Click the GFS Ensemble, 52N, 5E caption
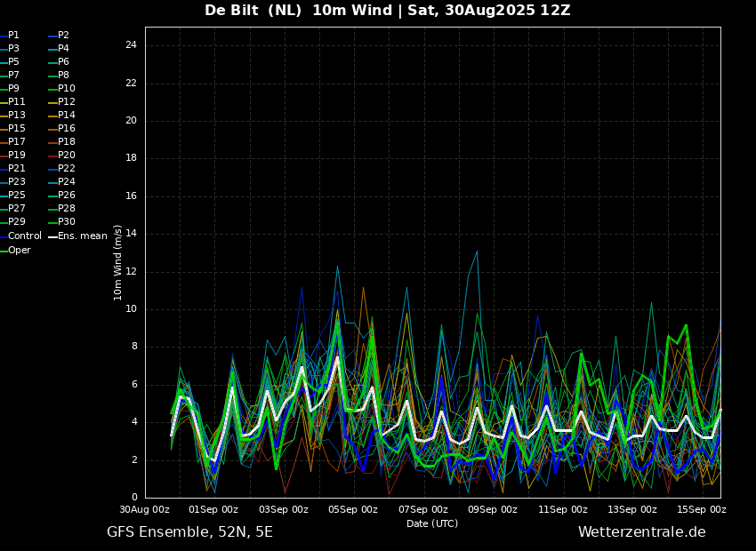Image resolution: width=756 pixels, height=551 pixels. [x=189, y=532]
